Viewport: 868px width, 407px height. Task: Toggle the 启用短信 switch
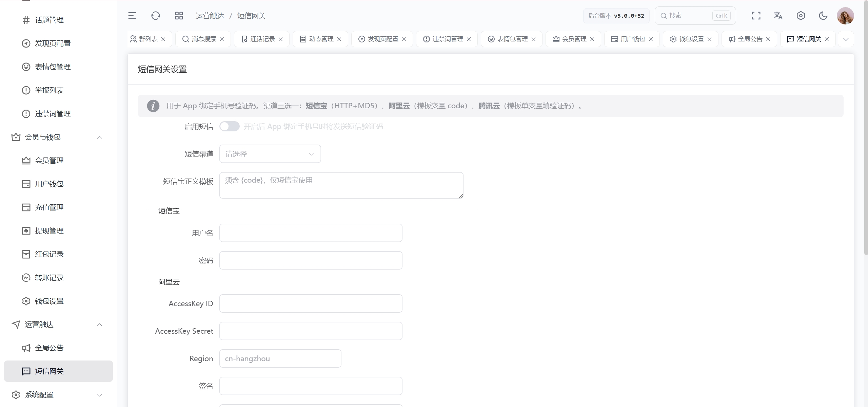point(230,127)
